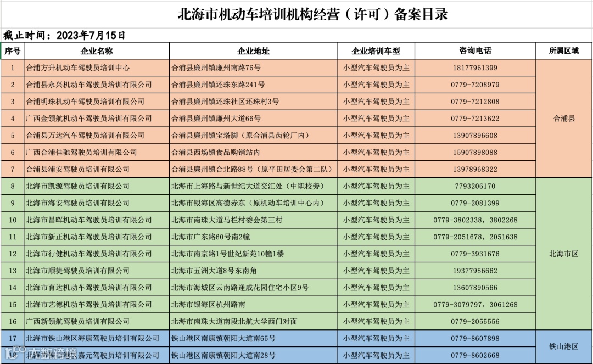Screen dimensions: 593x364
Task: Select cell 合浦明珠机动车驾驶员培训有限公司
Action: [97, 102]
